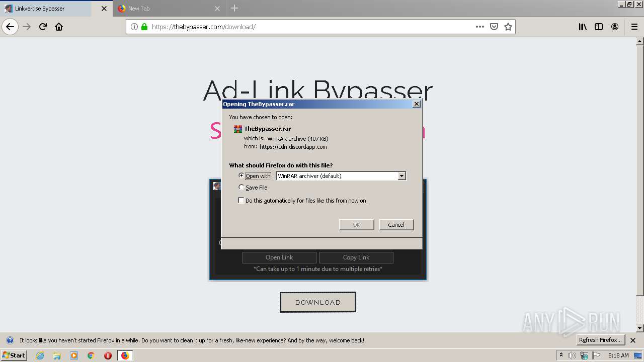This screenshot has width=644, height=362.
Task: Select the Save File radio option
Action: point(242,187)
